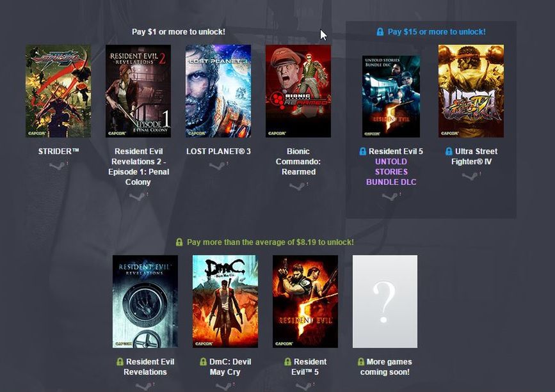This screenshot has height=392, width=555.
Task: Click the Resident Evil Revelations 2 Episode 1 title
Action: pos(138,166)
